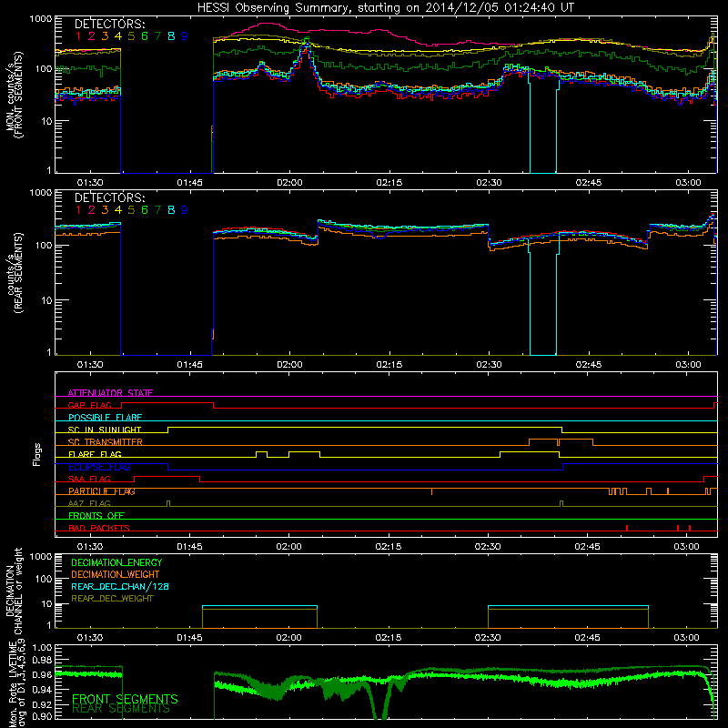
Task: Click the 02:45 tick label under the decimation plot
Action: point(587,638)
